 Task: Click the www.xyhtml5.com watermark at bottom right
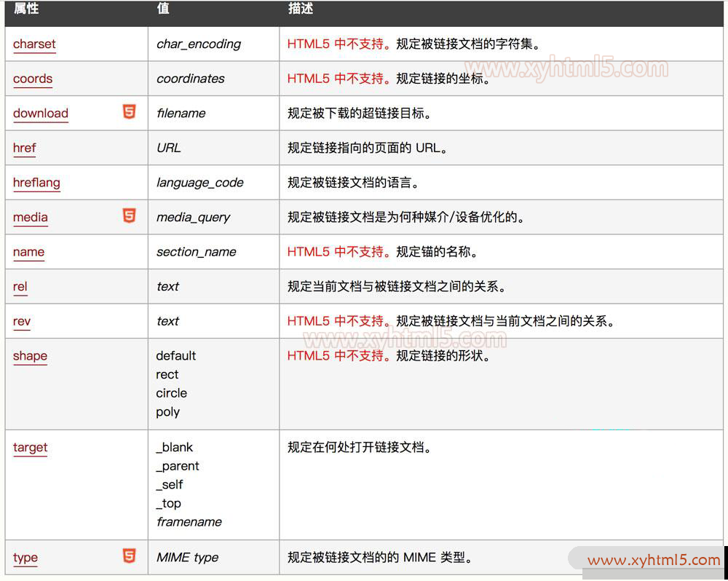coord(653,560)
